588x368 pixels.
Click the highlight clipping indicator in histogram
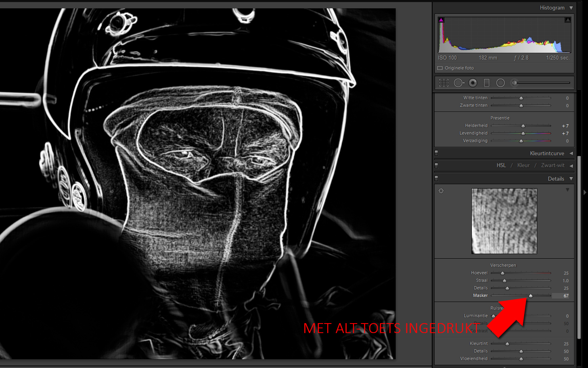(568, 20)
